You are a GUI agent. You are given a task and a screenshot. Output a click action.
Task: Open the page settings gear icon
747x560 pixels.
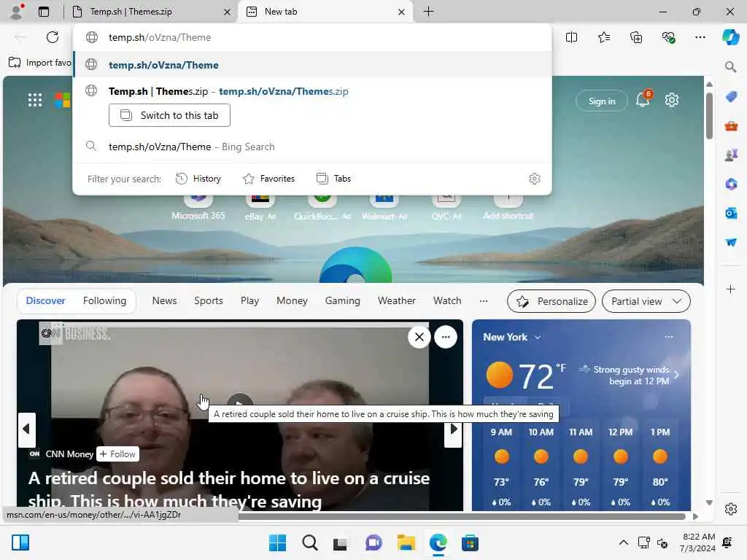(672, 100)
